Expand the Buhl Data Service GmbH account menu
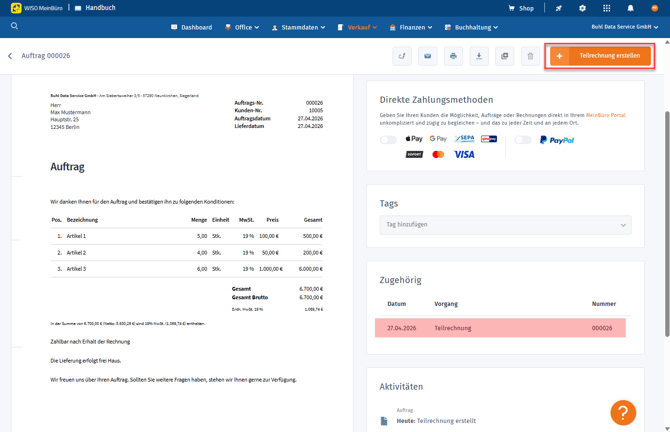The height and width of the screenshot is (432, 670). pos(624,27)
